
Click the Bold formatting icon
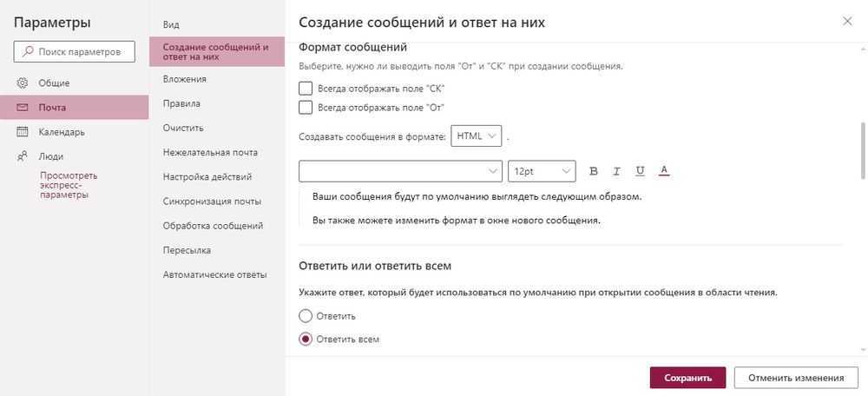[x=595, y=171]
